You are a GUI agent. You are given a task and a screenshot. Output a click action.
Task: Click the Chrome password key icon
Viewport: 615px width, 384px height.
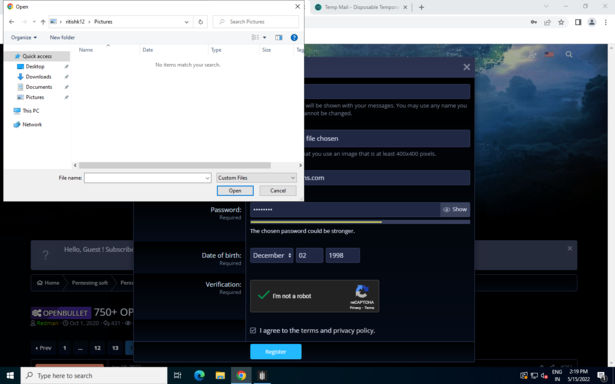pos(534,22)
